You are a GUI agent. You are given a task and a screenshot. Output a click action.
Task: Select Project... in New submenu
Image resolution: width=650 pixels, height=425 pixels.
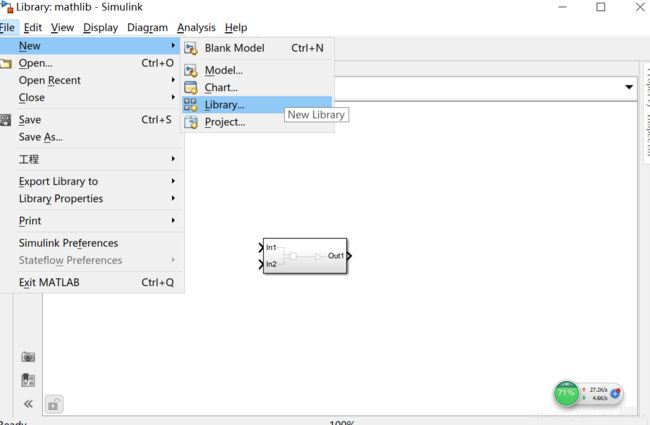coord(257,122)
